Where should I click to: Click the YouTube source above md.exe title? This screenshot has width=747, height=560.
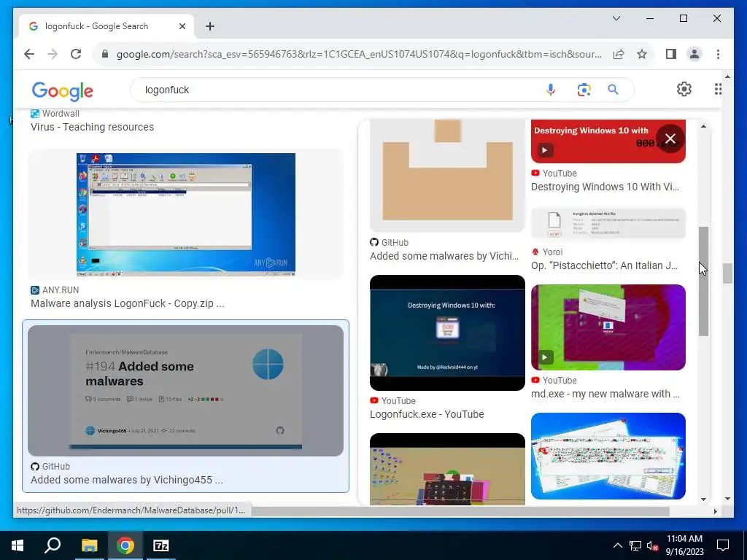(554, 381)
